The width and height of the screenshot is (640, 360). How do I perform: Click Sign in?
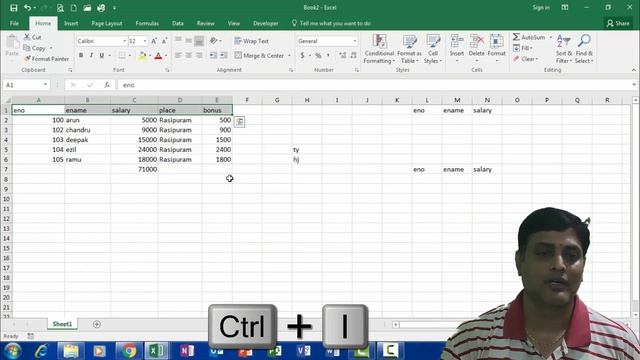tap(541, 8)
